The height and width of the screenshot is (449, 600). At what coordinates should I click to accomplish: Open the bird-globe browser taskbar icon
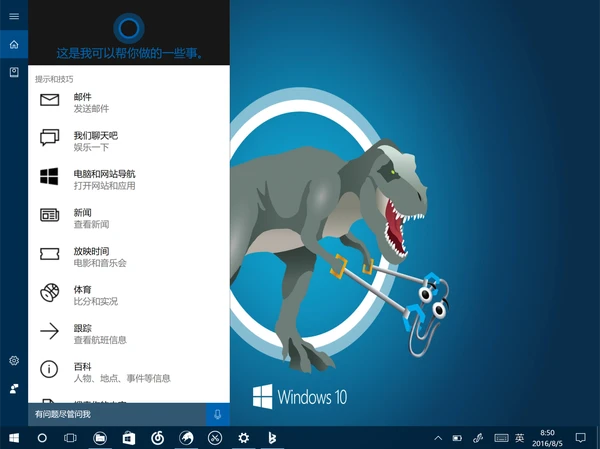(186, 438)
